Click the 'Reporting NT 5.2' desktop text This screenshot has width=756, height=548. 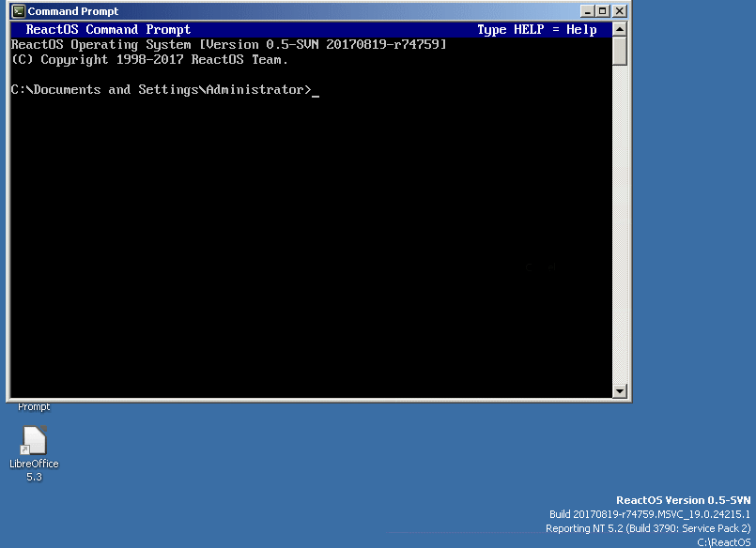click(x=648, y=528)
